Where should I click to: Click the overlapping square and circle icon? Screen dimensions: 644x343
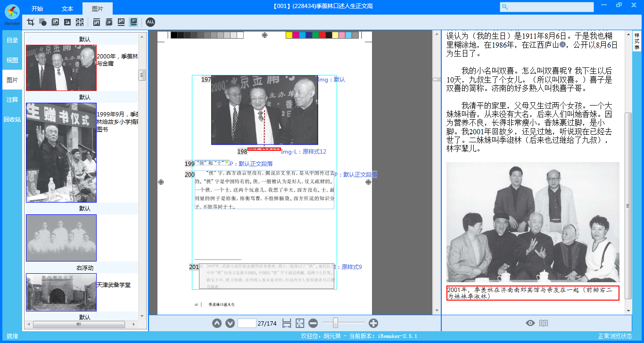tap(43, 22)
